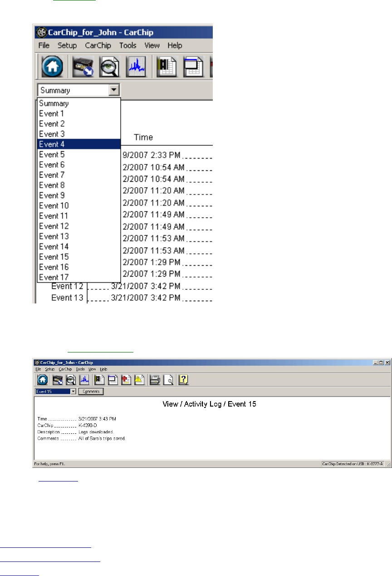
Task: Click 'All of Sara's trips saved.' comment text
Action: 102,439
